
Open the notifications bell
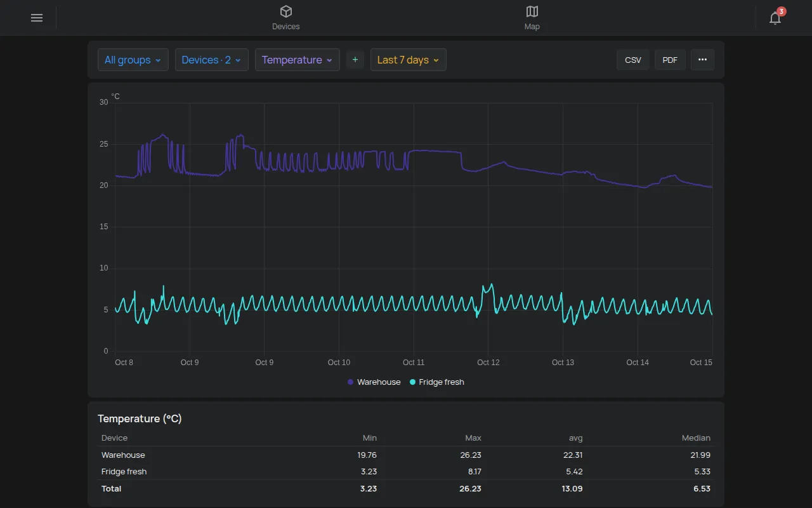(x=775, y=18)
